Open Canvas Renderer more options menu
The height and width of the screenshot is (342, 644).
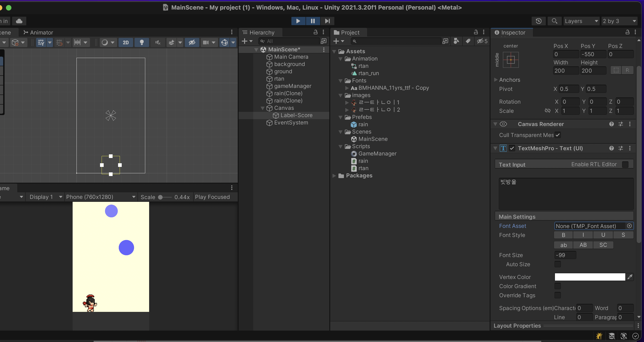click(630, 124)
